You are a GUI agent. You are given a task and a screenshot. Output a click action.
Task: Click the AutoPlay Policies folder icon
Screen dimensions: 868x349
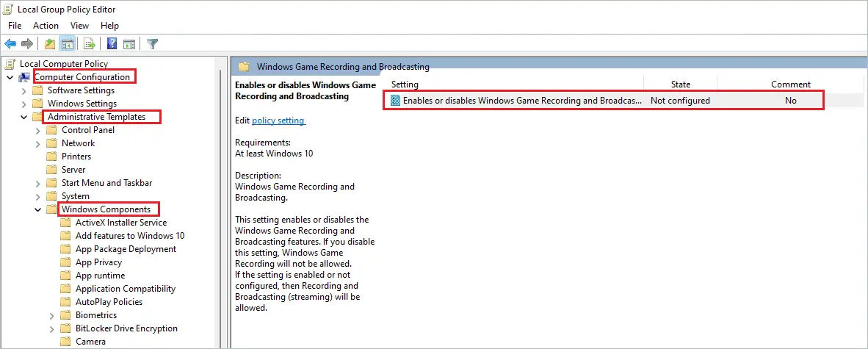point(66,302)
